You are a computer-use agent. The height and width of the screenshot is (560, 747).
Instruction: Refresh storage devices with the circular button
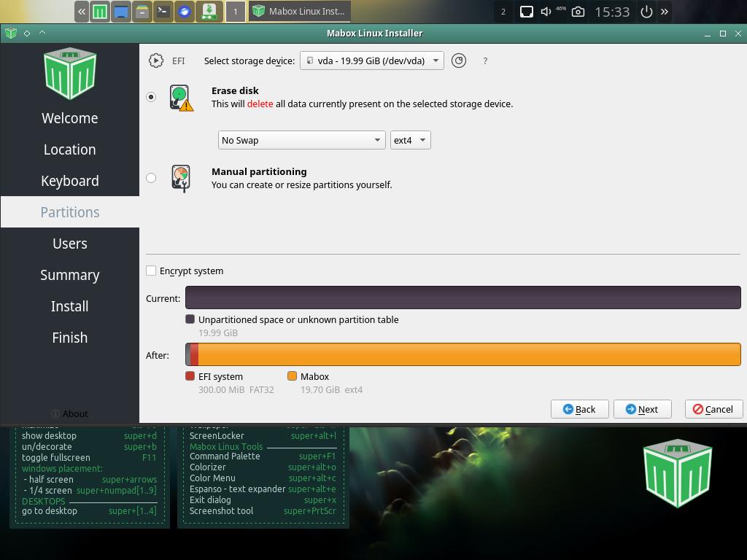point(459,61)
